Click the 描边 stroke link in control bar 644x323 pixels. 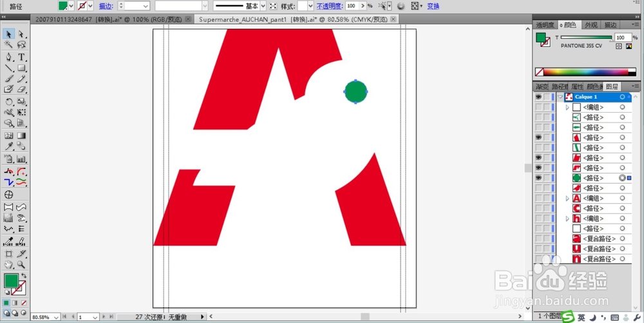pos(106,6)
